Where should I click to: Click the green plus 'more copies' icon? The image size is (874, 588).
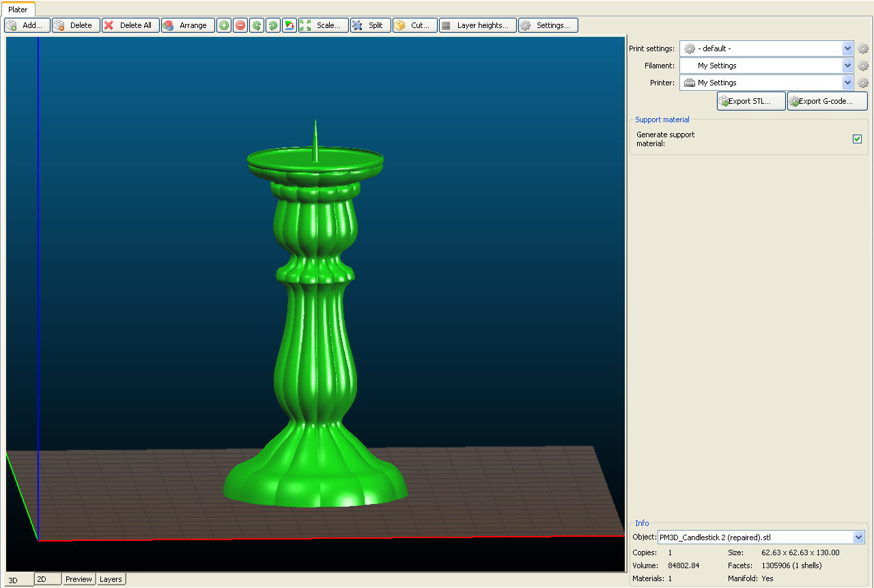[x=224, y=25]
